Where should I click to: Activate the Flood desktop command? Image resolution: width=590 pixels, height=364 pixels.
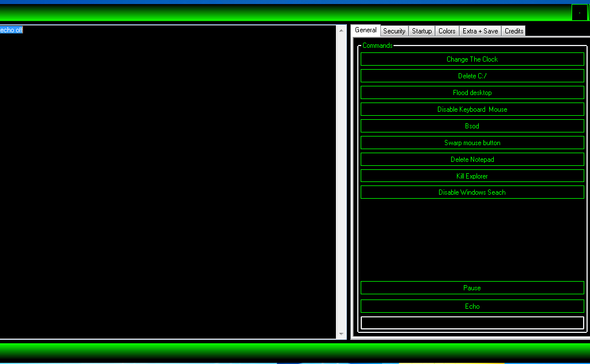[472, 92]
